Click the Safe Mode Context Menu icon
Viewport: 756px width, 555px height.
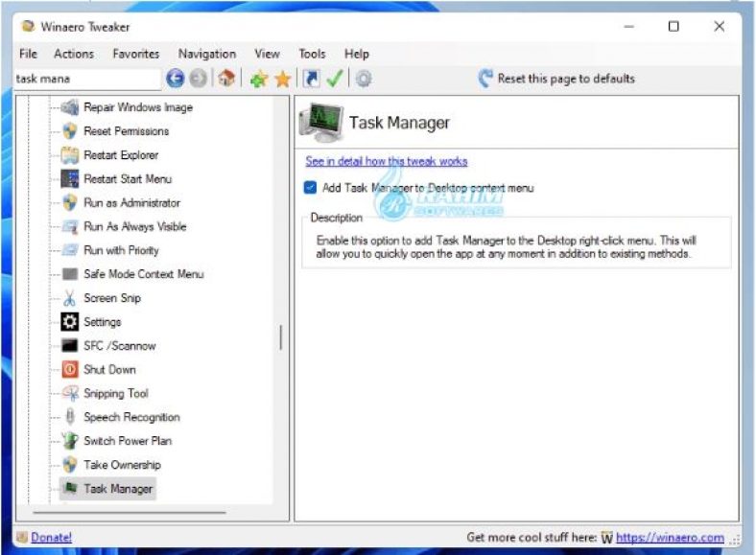pyautogui.click(x=70, y=274)
